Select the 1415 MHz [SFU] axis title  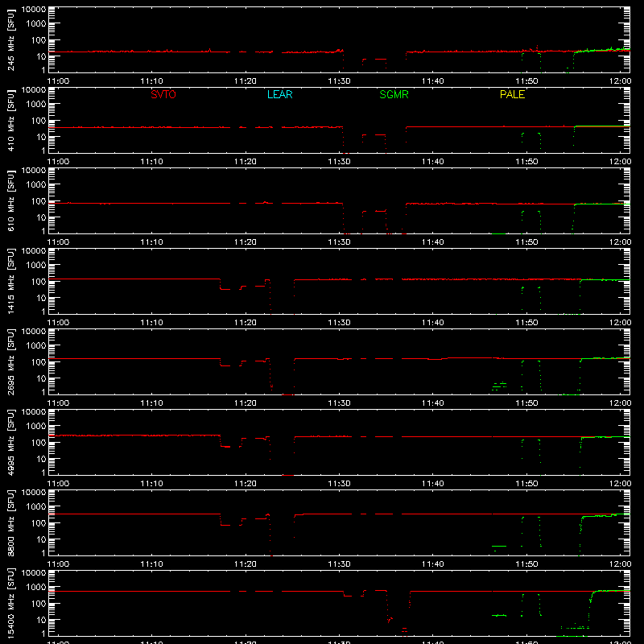[11, 281]
